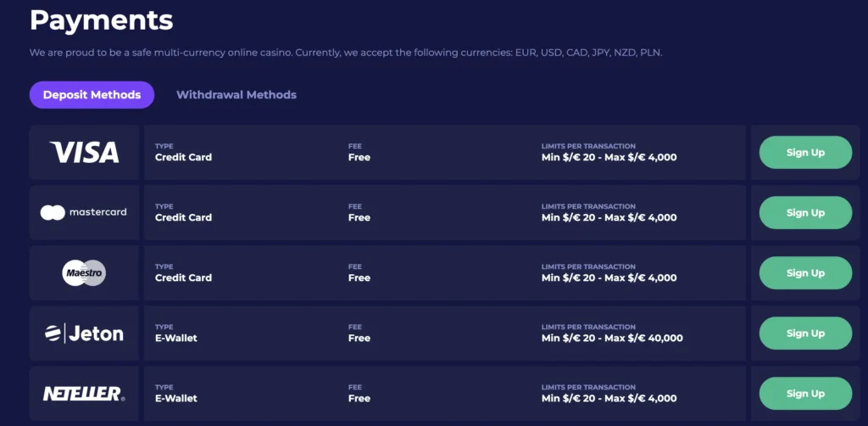Image resolution: width=868 pixels, height=426 pixels.
Task: Click the accepted currencies description text
Action: [346, 53]
